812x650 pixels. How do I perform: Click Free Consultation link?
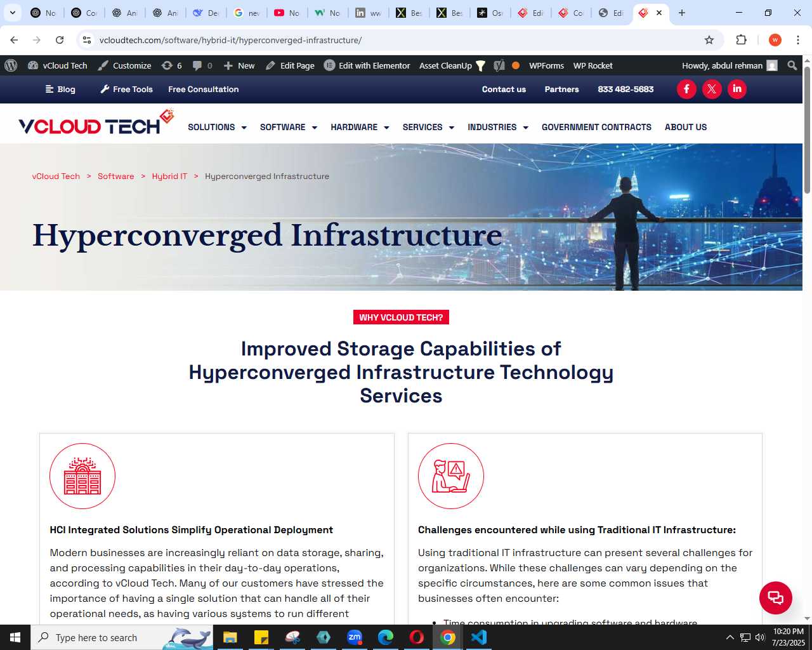204,90
